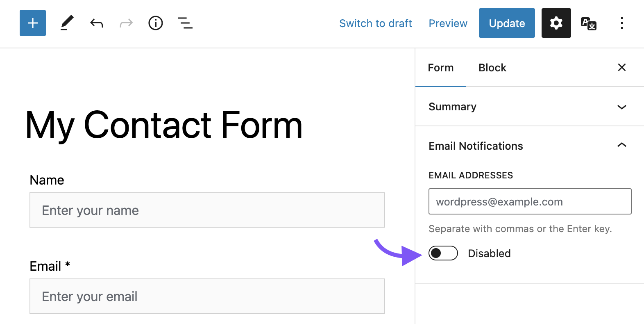Image resolution: width=644 pixels, height=324 pixels.
Task: Select the My Contact Form title
Action: pyautogui.click(x=164, y=125)
